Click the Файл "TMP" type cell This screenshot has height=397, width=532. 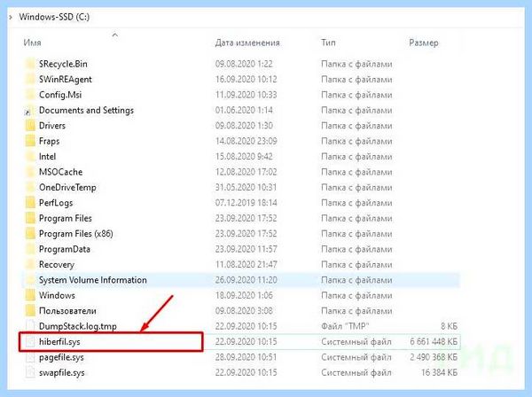tap(345, 326)
